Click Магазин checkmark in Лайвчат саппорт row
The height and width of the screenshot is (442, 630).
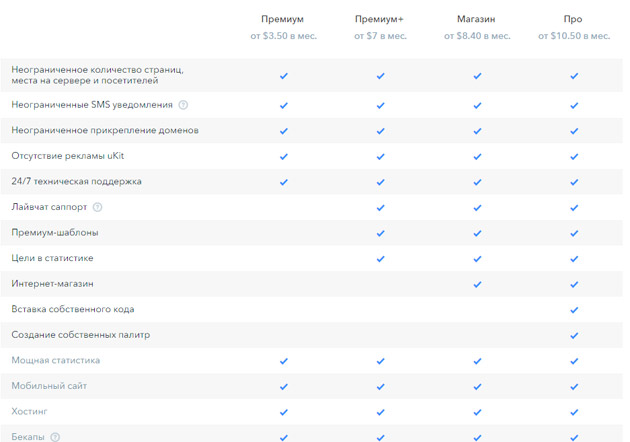click(477, 207)
